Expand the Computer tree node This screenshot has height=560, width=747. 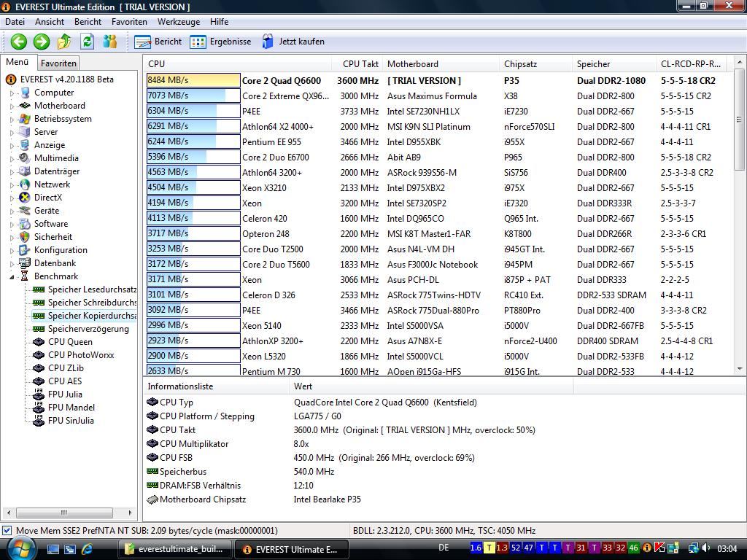(12, 93)
